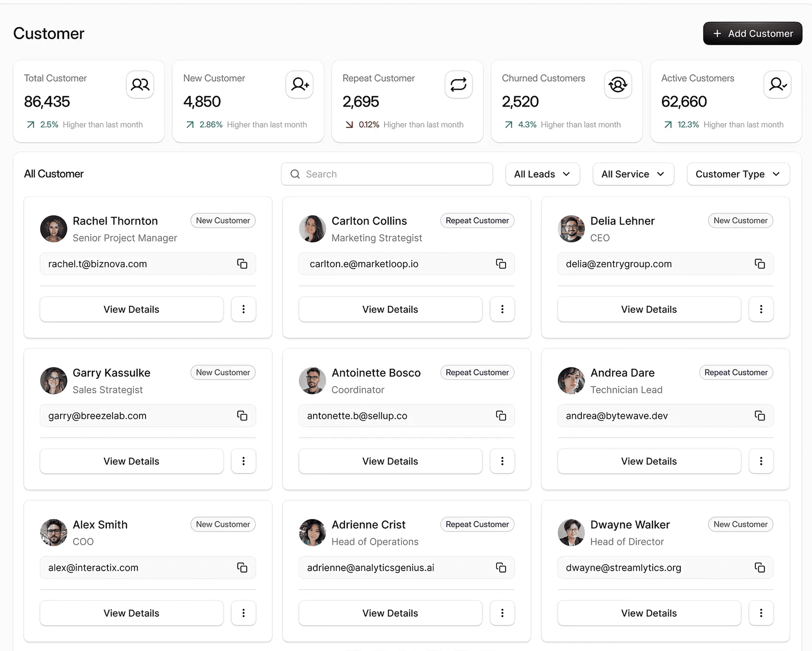
Task: Expand the Customer Type dropdown
Action: [738, 174]
